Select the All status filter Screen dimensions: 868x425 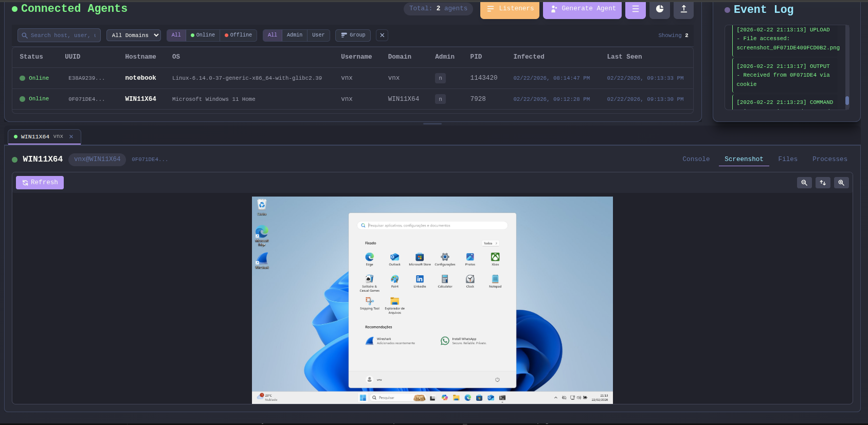(x=176, y=35)
